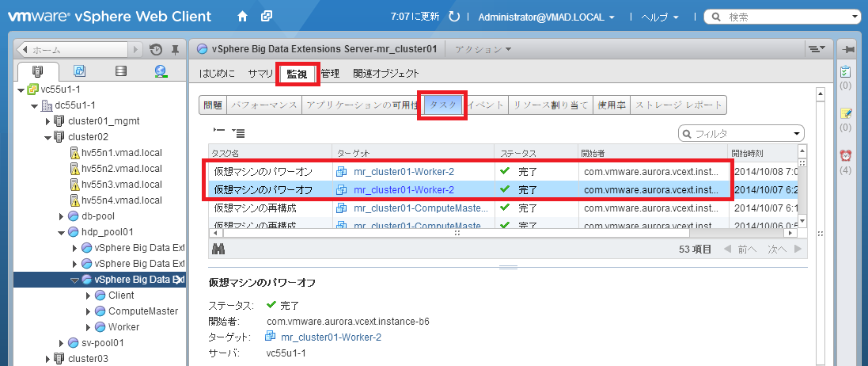This screenshot has height=366, width=868.
Task: Click the Worker resource pool icon
Action: (100, 326)
